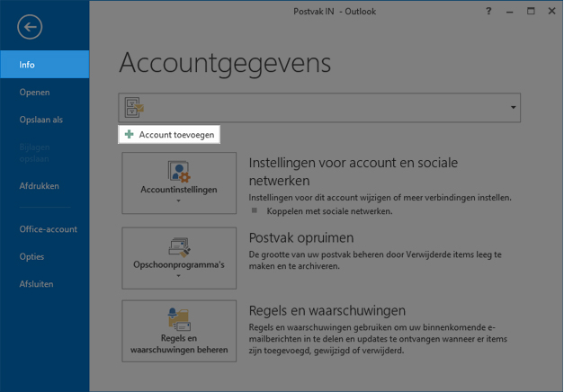Click the Postvak IN - Outlook title
564x392 pixels.
point(335,12)
